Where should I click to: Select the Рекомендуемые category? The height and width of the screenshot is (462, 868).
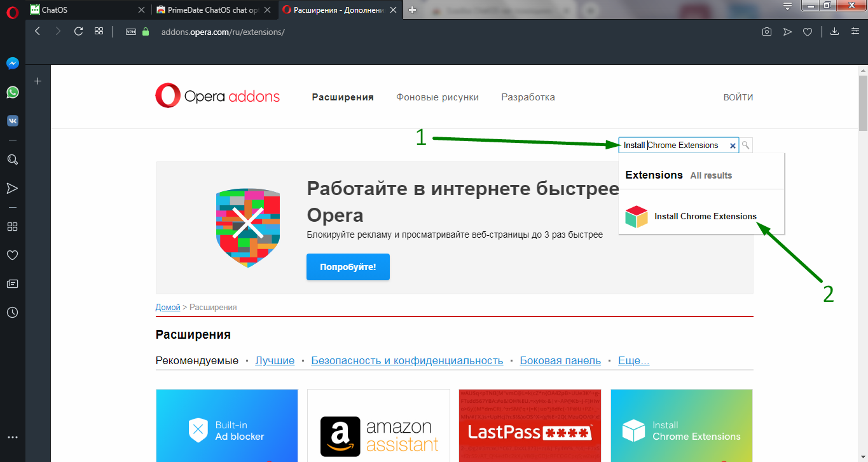(197, 360)
